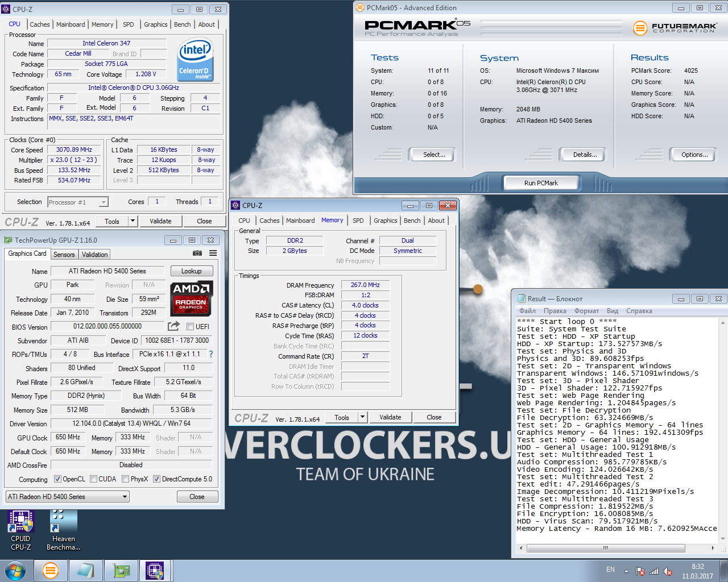Viewport: 728px width, 582px height.
Task: Open About tab in CPU-Z CPU window
Action: click(206, 24)
